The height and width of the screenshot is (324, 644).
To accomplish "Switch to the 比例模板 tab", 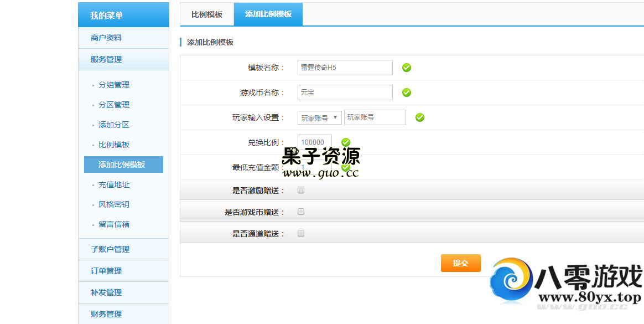I will [207, 14].
